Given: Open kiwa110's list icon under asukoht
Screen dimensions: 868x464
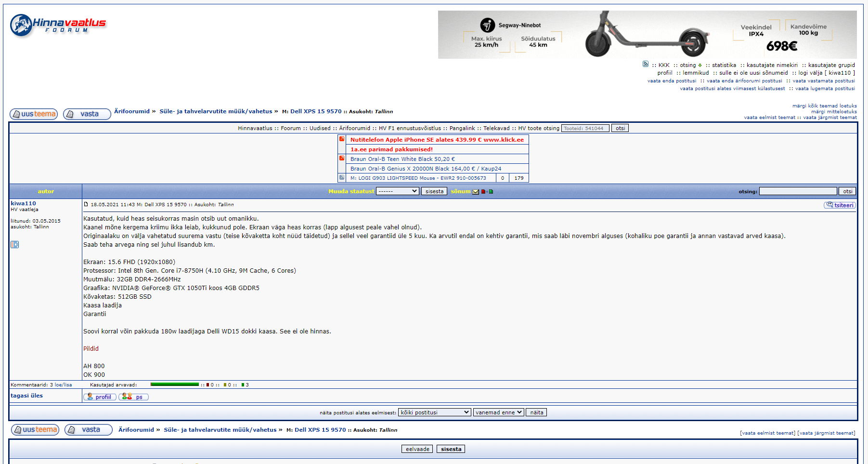Looking at the screenshot, I should click(14, 245).
